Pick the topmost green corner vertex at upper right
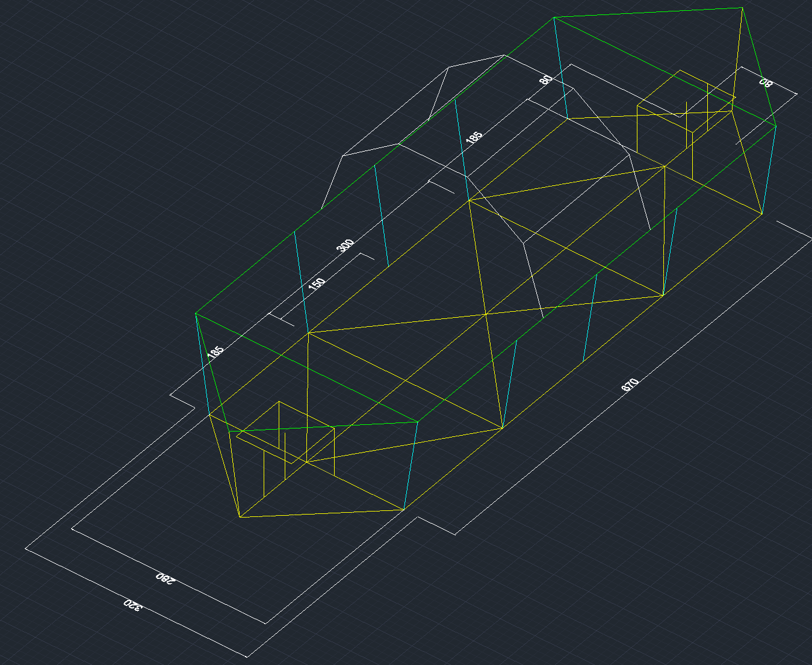The width and height of the screenshot is (812, 665). [742, 8]
